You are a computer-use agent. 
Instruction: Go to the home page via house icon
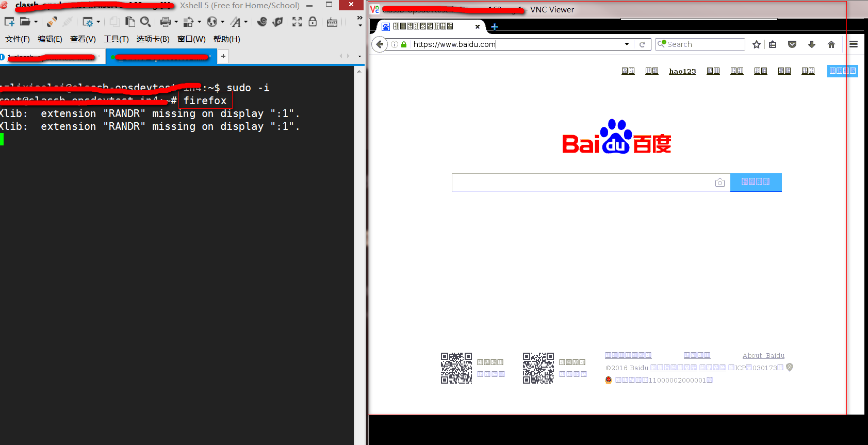point(831,44)
